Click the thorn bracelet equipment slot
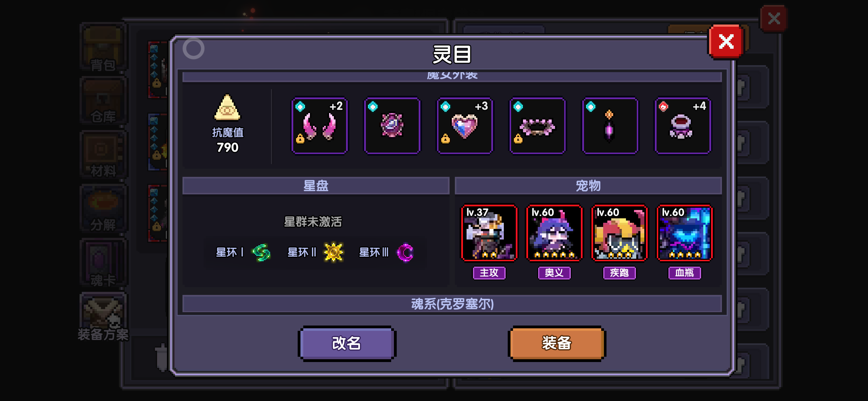 click(537, 126)
